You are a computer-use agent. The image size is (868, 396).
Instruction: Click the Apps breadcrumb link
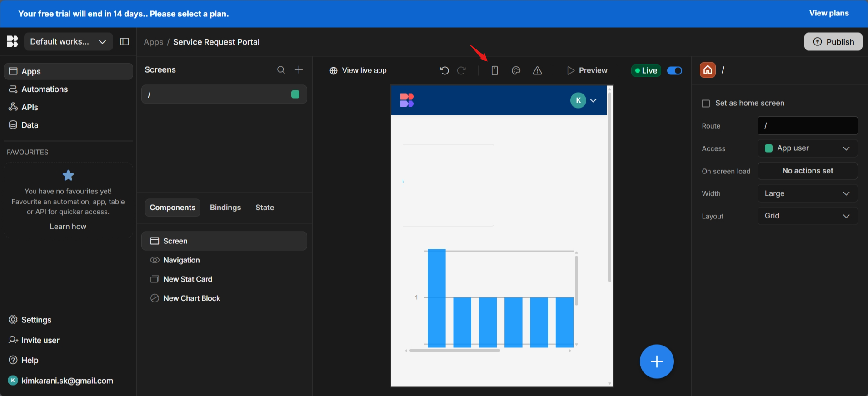tap(153, 42)
